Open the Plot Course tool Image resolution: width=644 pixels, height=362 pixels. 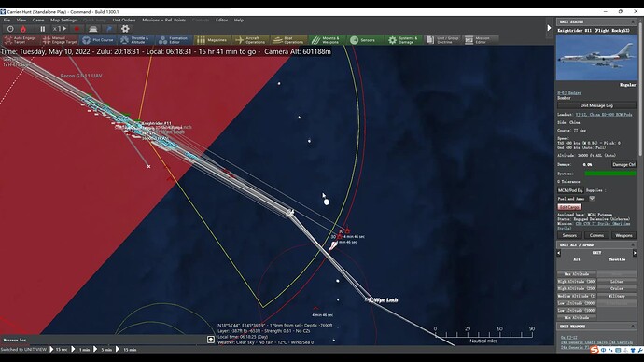pos(98,40)
